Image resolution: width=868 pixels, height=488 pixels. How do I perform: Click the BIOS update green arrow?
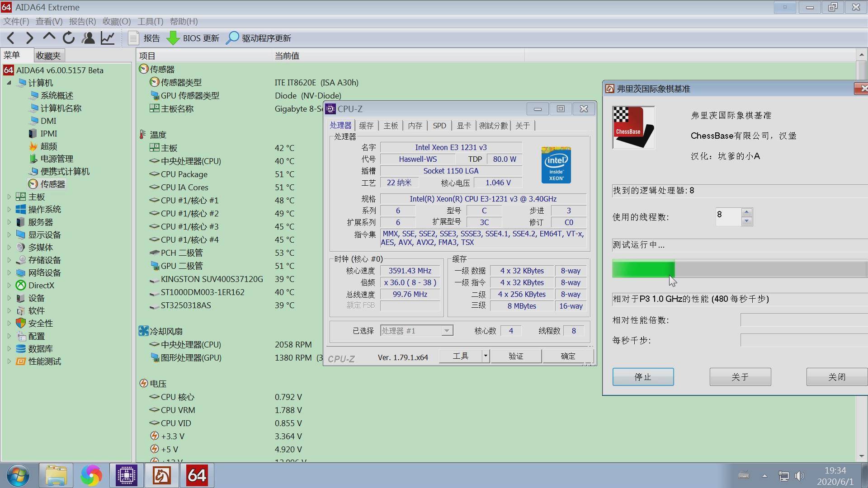coord(173,38)
